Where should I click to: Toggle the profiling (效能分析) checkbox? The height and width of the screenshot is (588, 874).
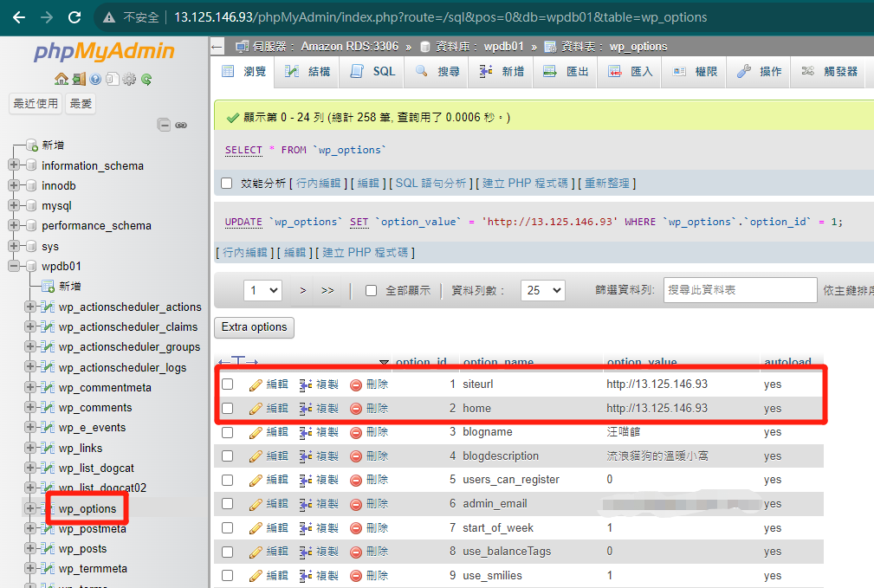[226, 184]
